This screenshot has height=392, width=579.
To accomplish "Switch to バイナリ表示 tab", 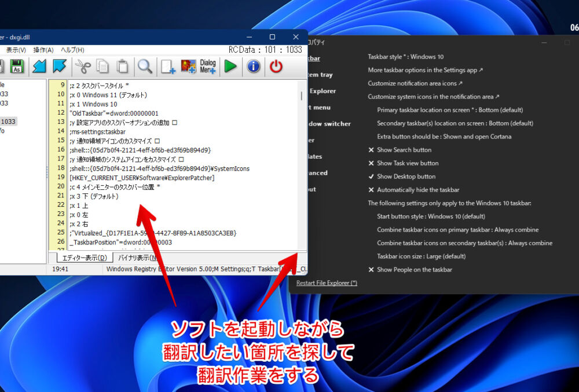I will pyautogui.click(x=137, y=258).
